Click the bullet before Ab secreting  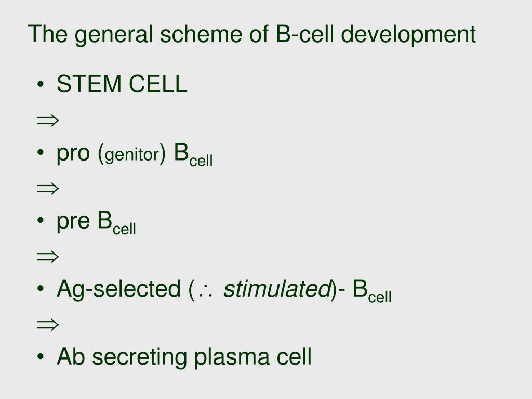pos(41,356)
